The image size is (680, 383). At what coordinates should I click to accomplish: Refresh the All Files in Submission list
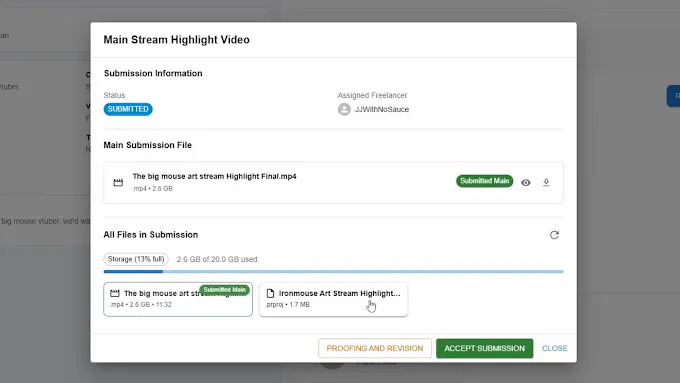point(554,235)
